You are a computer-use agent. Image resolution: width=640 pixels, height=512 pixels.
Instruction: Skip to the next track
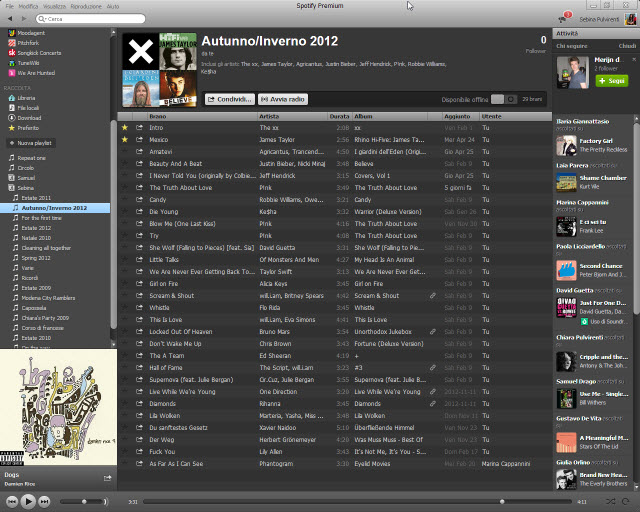(x=45, y=501)
